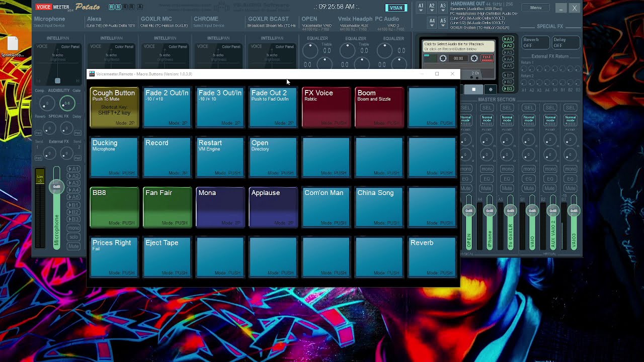
Task: Solo the Microphone strip
Action: point(73,237)
